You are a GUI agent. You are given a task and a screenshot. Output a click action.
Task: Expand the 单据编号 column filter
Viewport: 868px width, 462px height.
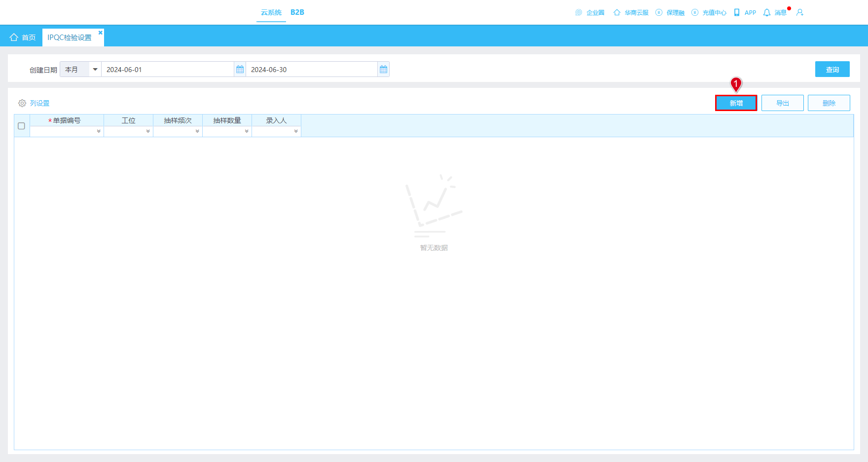(x=99, y=131)
